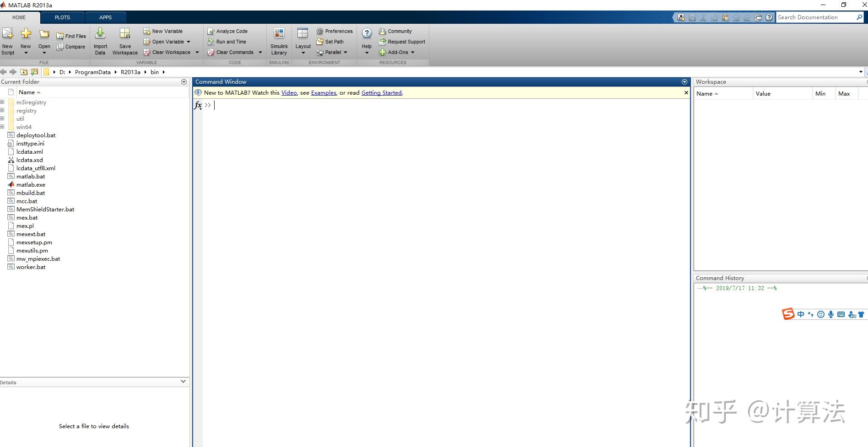Open the Import Data tool

[100, 40]
